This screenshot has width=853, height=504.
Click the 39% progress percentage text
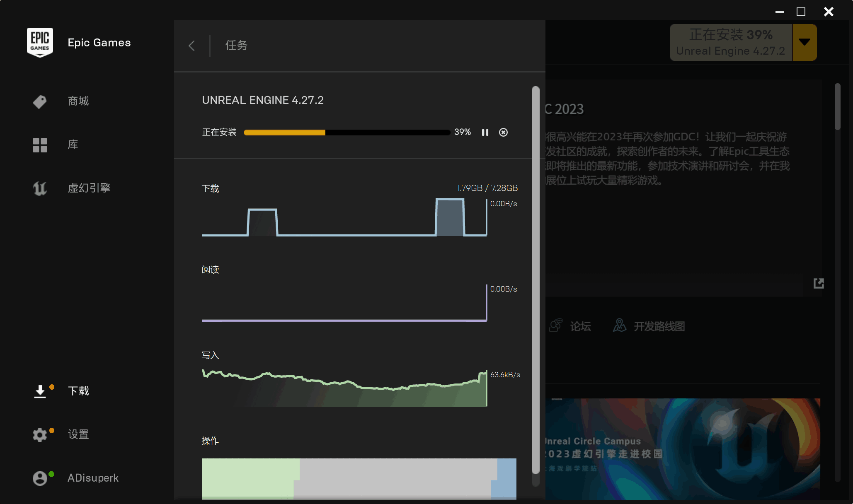coord(463,132)
